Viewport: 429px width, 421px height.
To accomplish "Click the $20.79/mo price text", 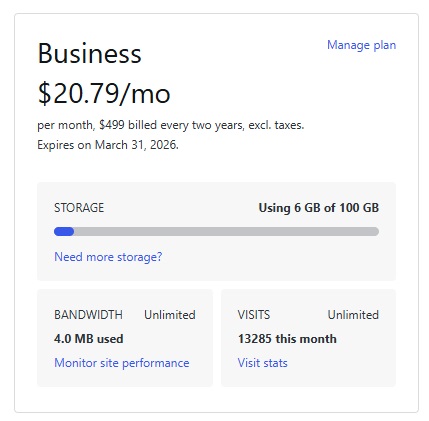I will point(104,93).
